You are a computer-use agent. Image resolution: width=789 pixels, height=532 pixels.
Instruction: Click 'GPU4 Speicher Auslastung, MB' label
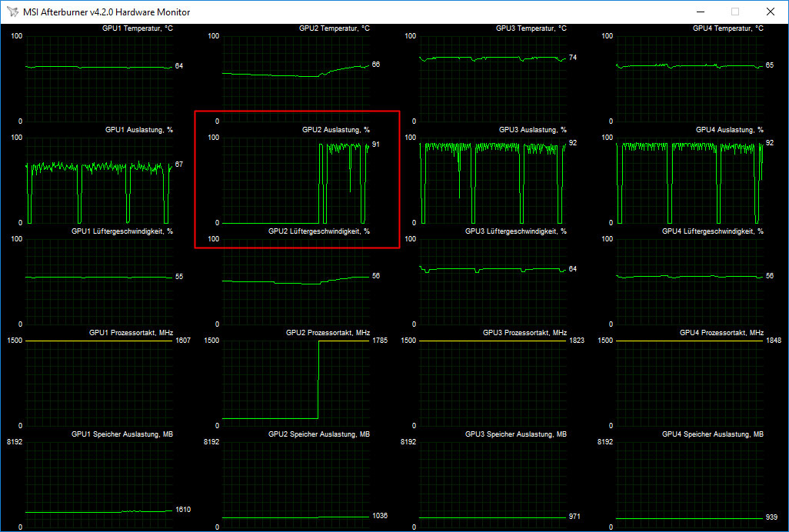(x=713, y=434)
